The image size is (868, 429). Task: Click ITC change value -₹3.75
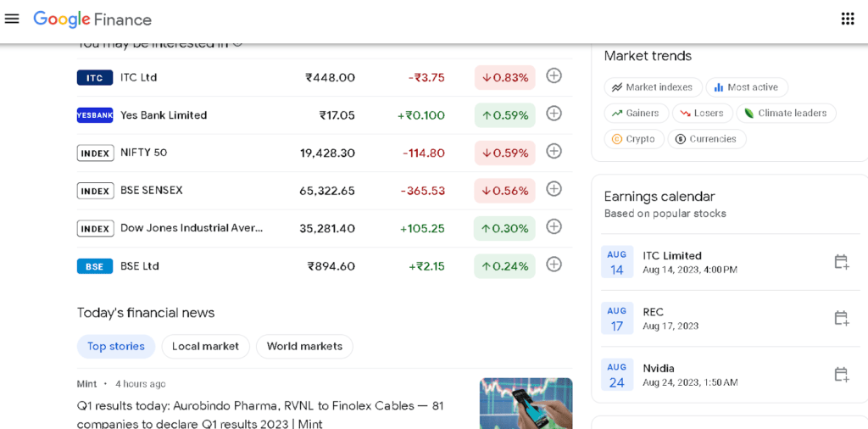click(x=427, y=78)
